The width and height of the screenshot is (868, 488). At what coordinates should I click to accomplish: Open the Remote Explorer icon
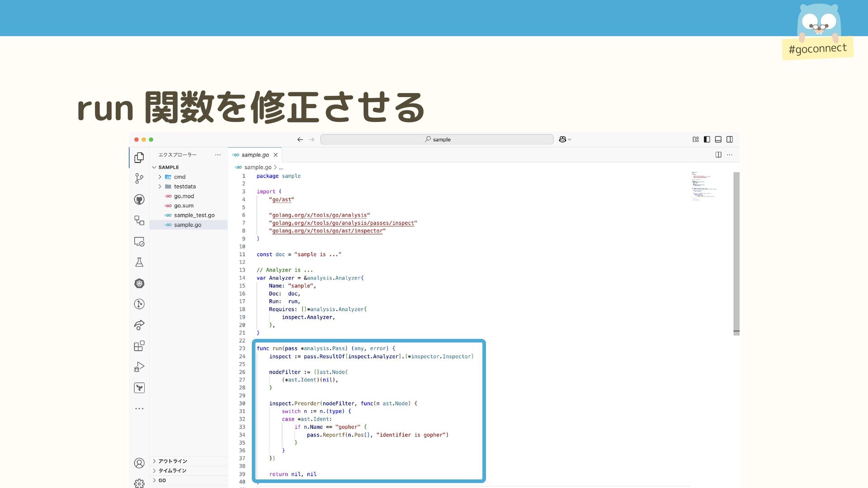coord(139,242)
